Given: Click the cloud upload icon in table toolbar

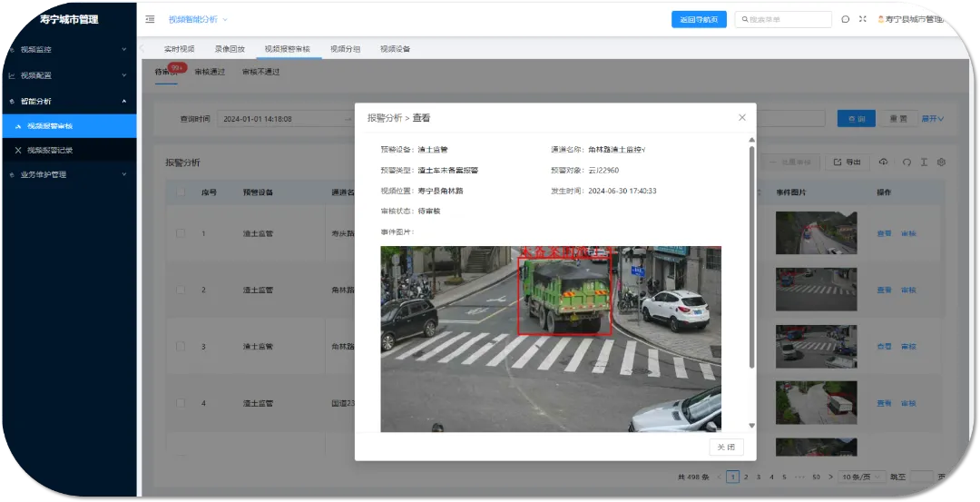Looking at the screenshot, I should click(884, 162).
